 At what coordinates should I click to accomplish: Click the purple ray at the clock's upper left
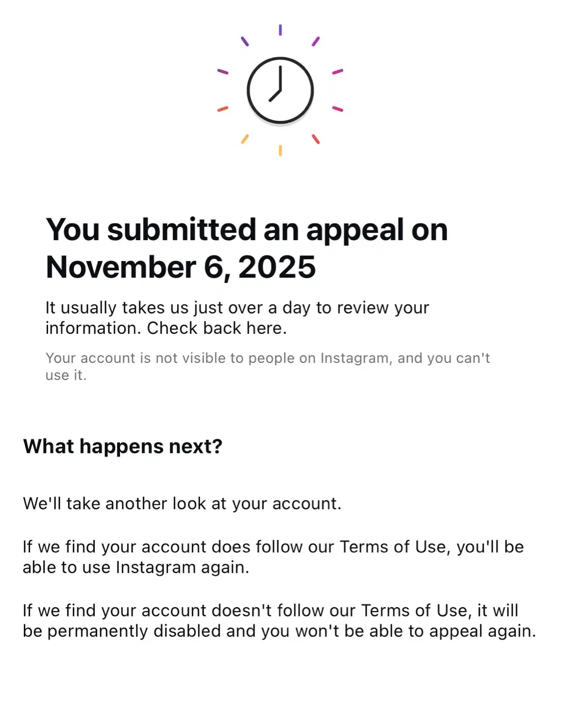coord(245,41)
